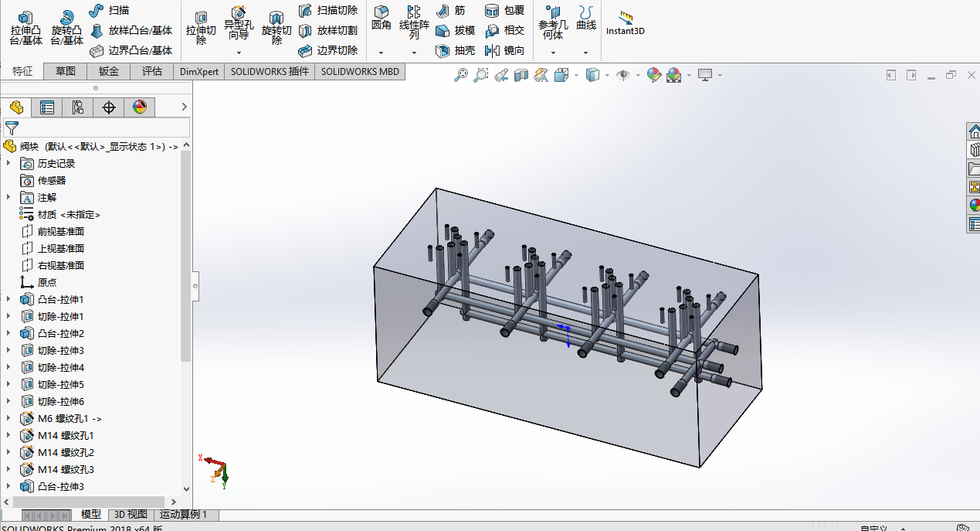This screenshot has height=531, width=980.
Task: Expand the 历史记录 history node
Action: pos(9,163)
